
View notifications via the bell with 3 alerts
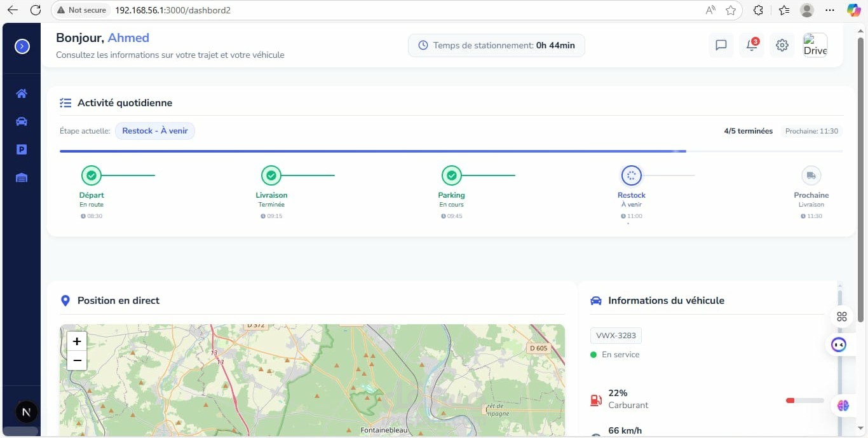coord(751,45)
